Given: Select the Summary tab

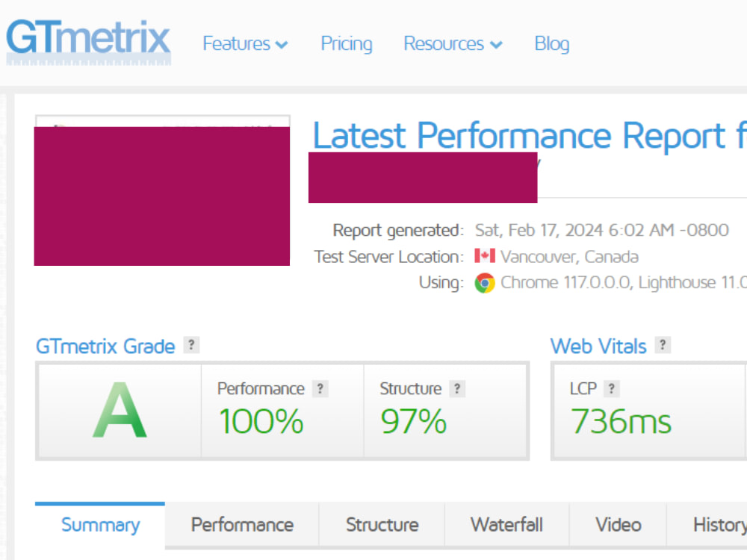Looking at the screenshot, I should [x=100, y=525].
